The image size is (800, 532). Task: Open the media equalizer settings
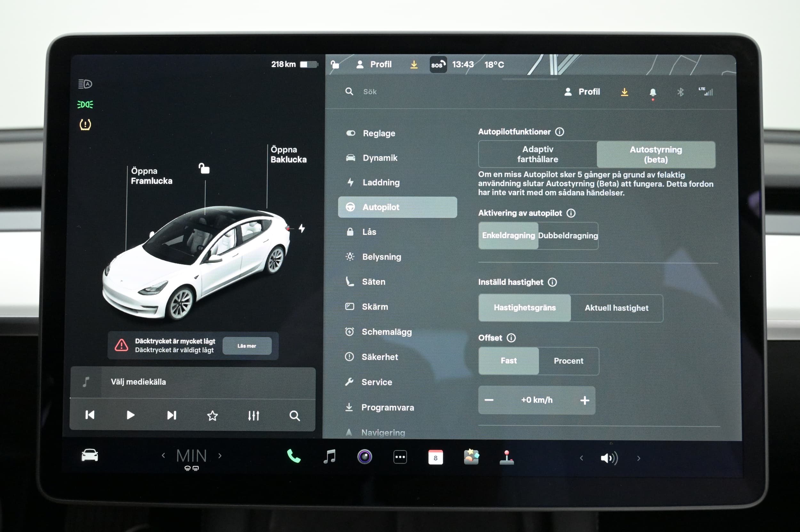253,416
